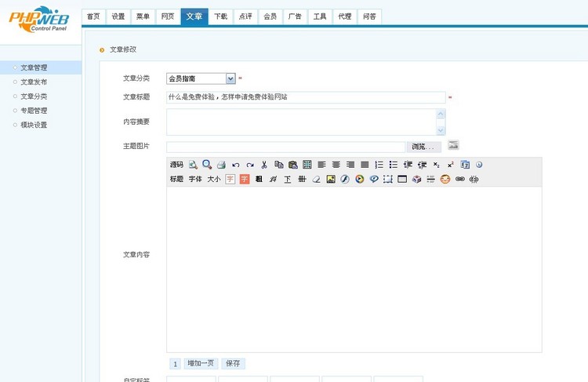
Task: Click the 文章标题 title input field
Action: [306, 97]
